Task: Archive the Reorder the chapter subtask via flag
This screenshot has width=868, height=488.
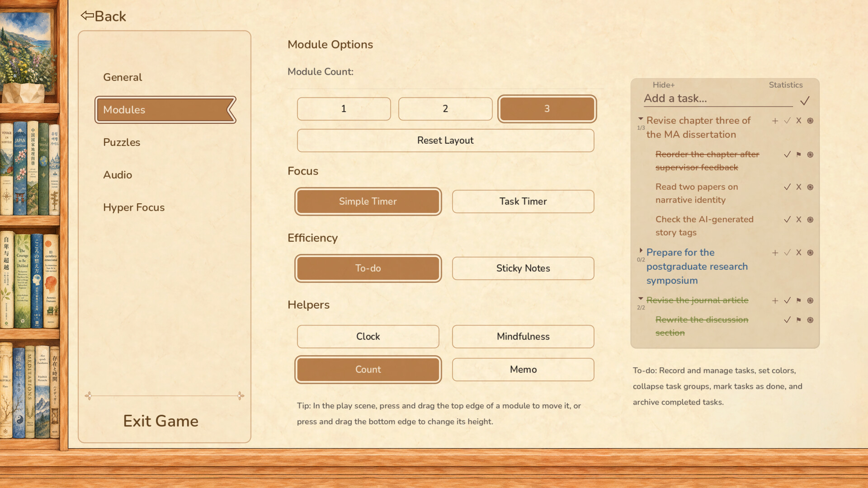Action: (798, 155)
